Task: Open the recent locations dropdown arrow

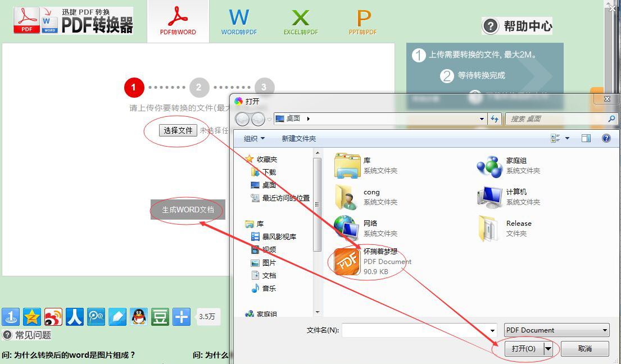Action: click(269, 119)
